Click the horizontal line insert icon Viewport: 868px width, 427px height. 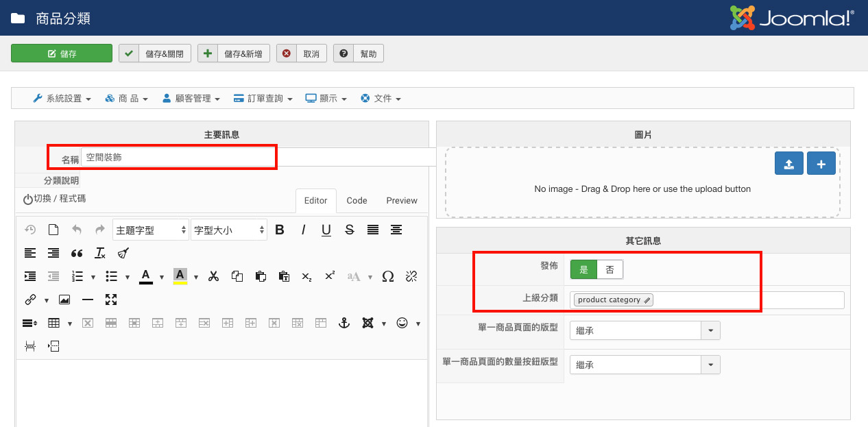tap(88, 299)
